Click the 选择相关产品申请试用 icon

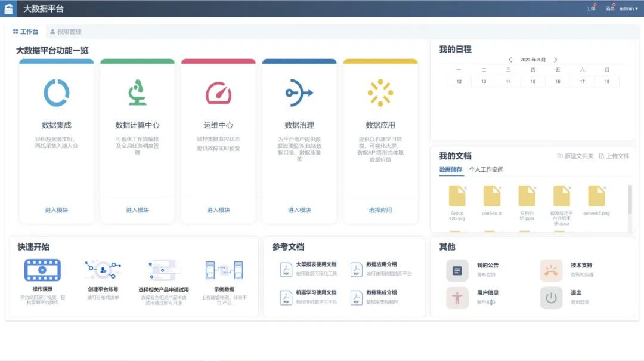point(163,270)
